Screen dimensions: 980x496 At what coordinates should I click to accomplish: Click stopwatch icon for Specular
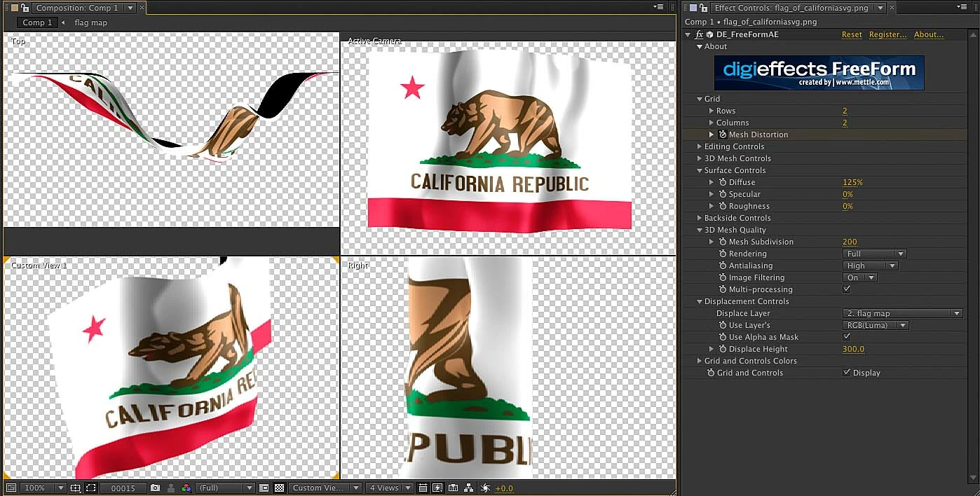click(723, 194)
